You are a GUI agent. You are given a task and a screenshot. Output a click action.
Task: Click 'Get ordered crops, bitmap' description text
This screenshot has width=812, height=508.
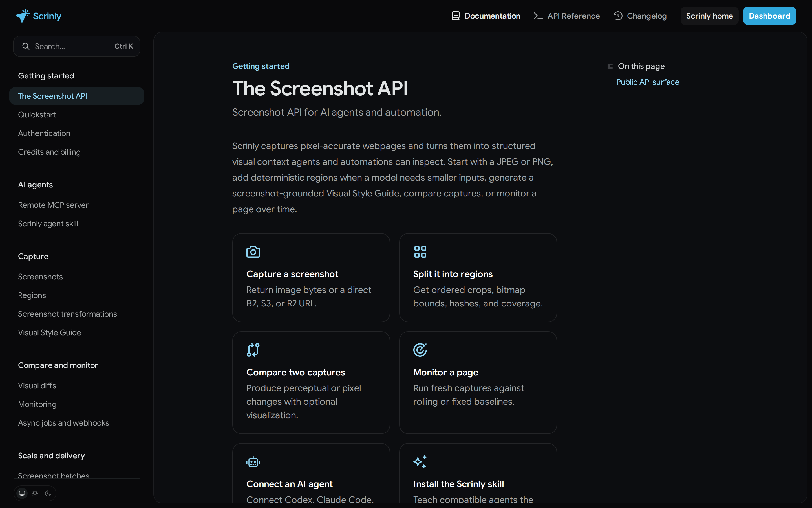pyautogui.click(x=469, y=290)
